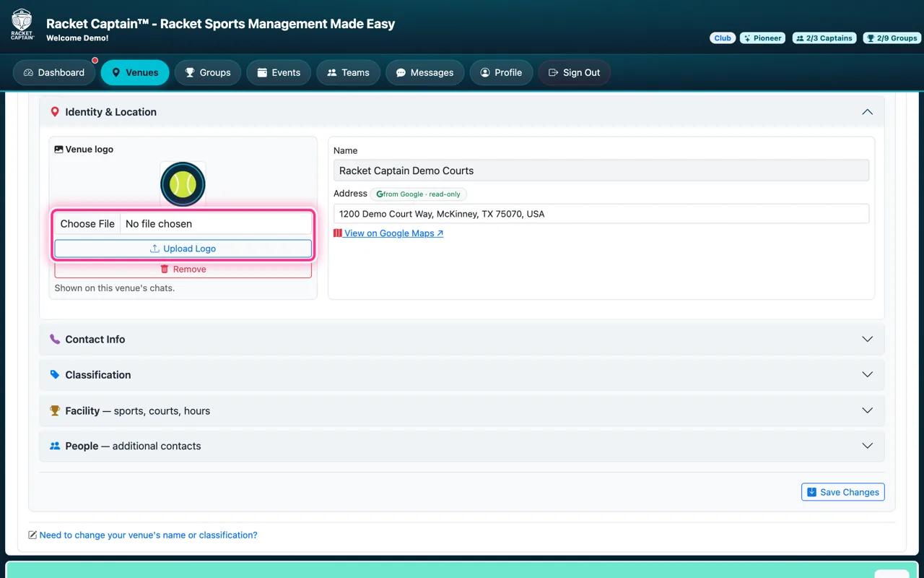Remove the venue logo

(x=183, y=269)
